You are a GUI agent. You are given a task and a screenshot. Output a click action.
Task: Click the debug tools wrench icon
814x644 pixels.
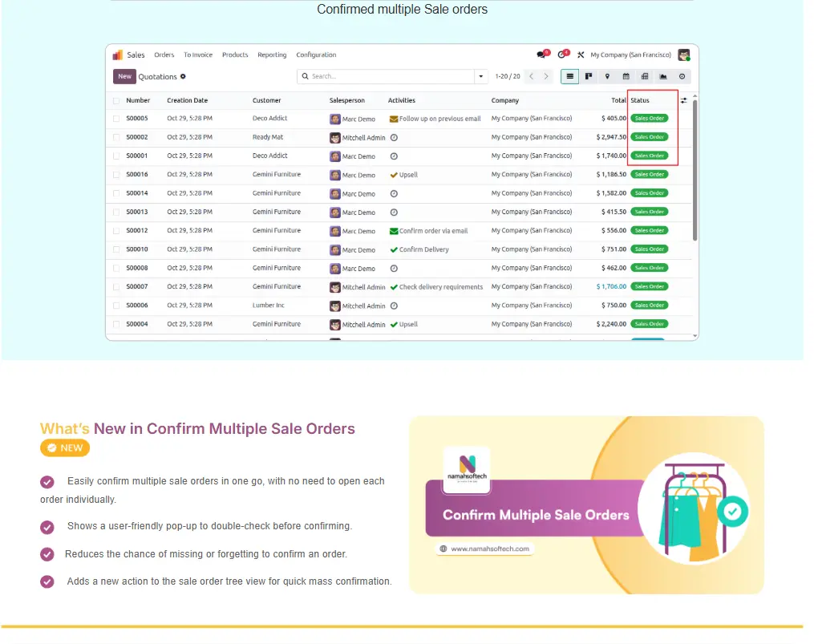point(581,55)
